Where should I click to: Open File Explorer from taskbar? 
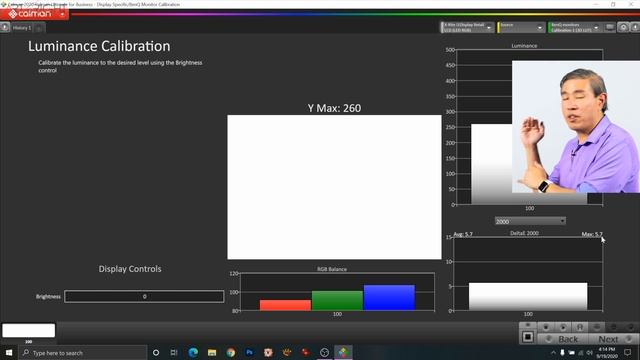[x=212, y=353]
